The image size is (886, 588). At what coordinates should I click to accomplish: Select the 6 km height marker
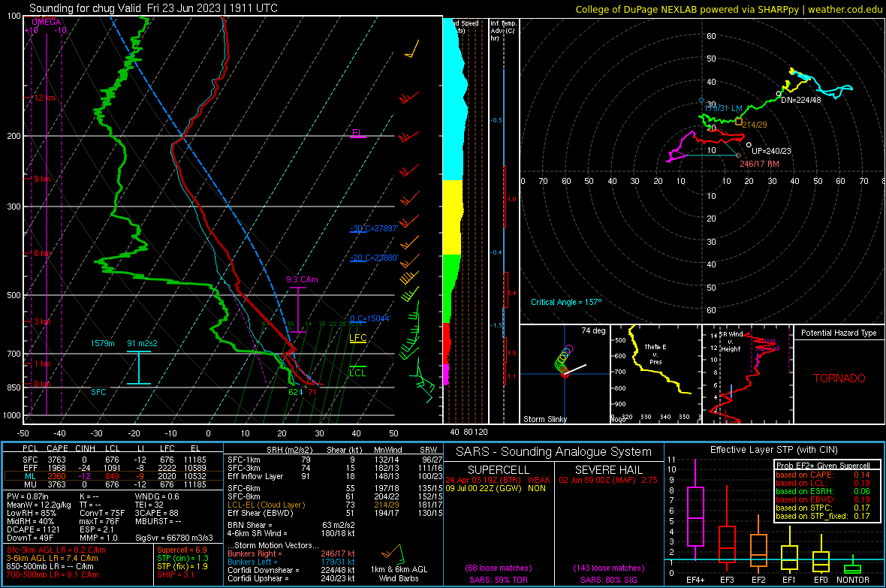click(42, 253)
